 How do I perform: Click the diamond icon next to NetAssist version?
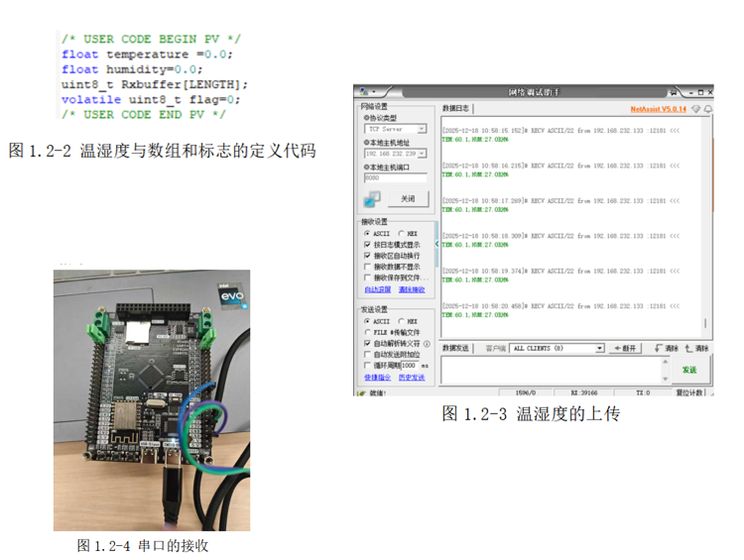tap(695, 108)
